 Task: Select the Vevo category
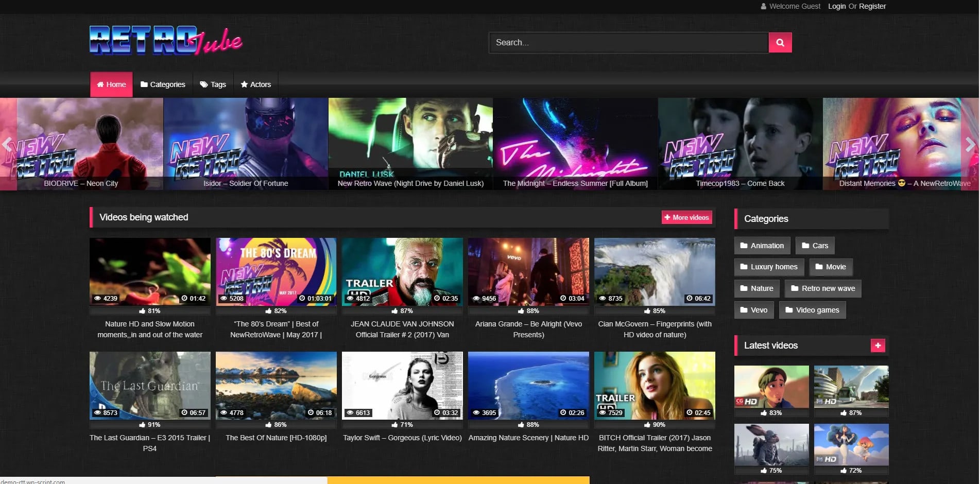754,310
